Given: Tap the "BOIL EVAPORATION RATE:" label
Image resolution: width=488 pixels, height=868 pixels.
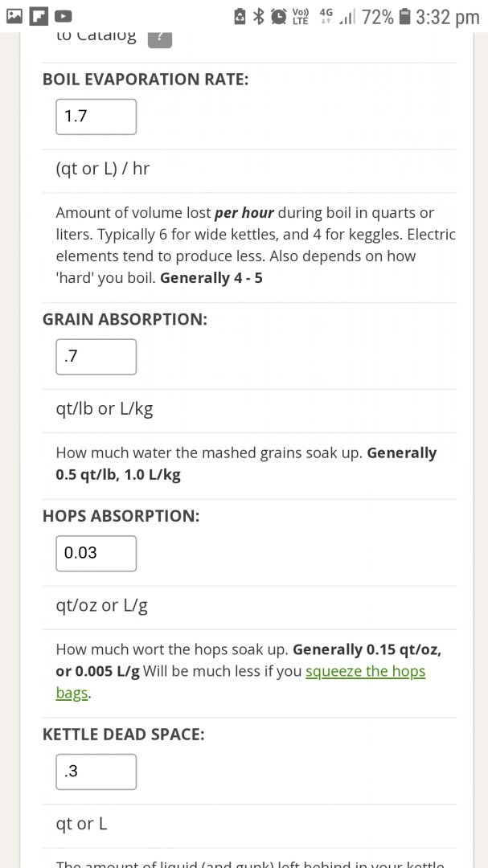Looking at the screenshot, I should pyautogui.click(x=146, y=79).
